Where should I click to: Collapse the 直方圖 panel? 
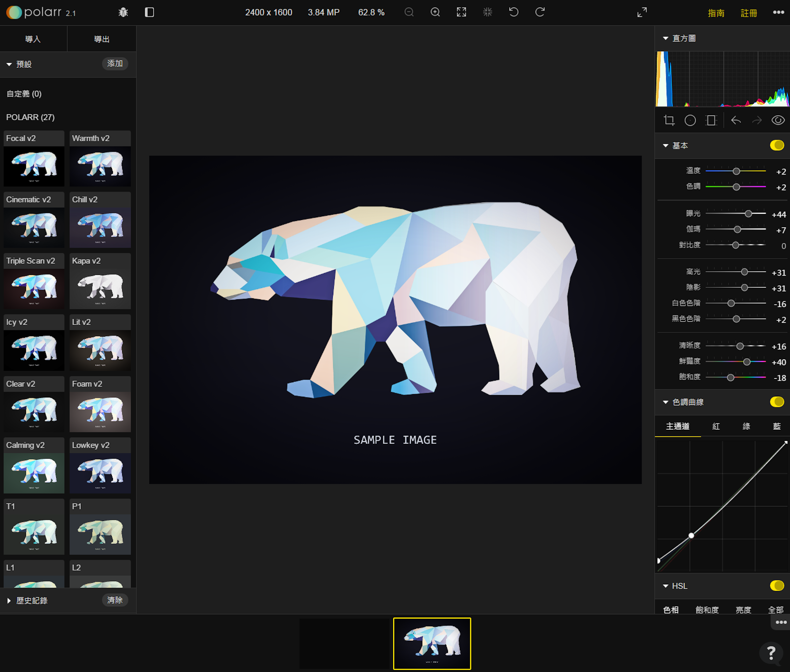[x=666, y=38]
